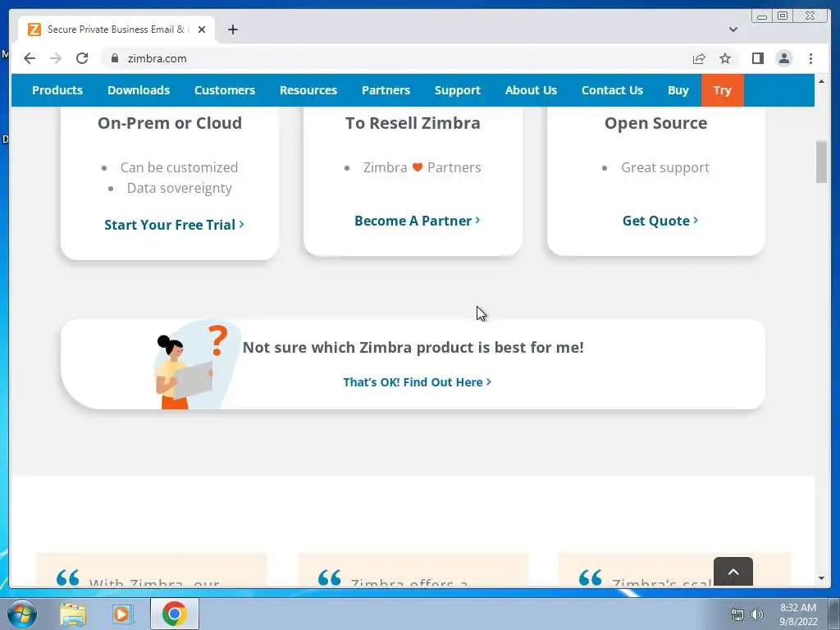The height and width of the screenshot is (630, 840).
Task: Open a new browser tab
Action: click(232, 30)
